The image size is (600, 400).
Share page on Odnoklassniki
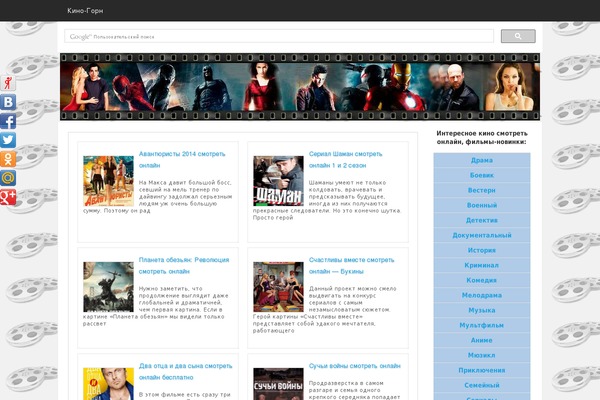point(8,159)
